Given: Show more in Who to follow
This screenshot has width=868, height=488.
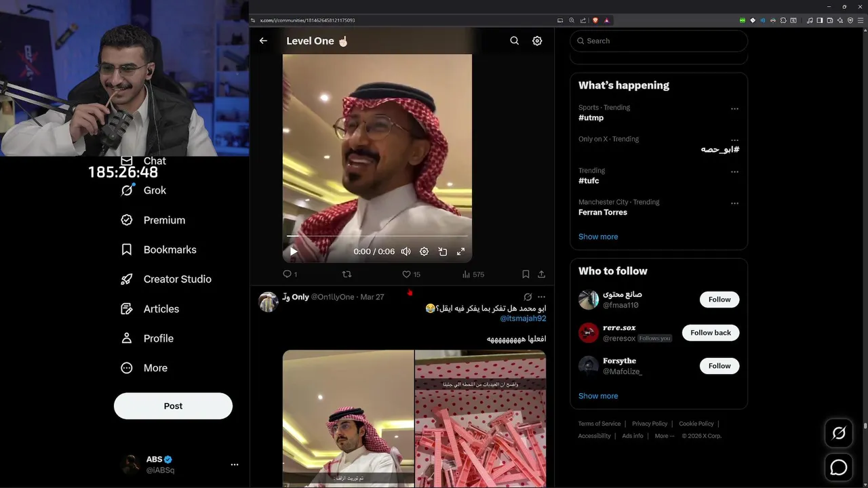Looking at the screenshot, I should coord(598,396).
